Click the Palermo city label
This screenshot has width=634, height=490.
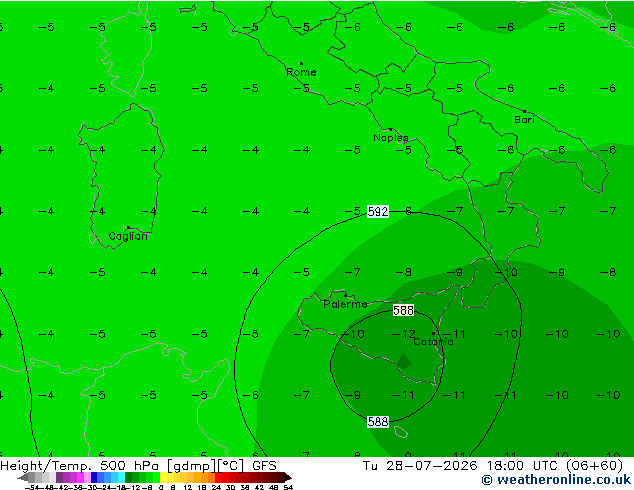[345, 304]
